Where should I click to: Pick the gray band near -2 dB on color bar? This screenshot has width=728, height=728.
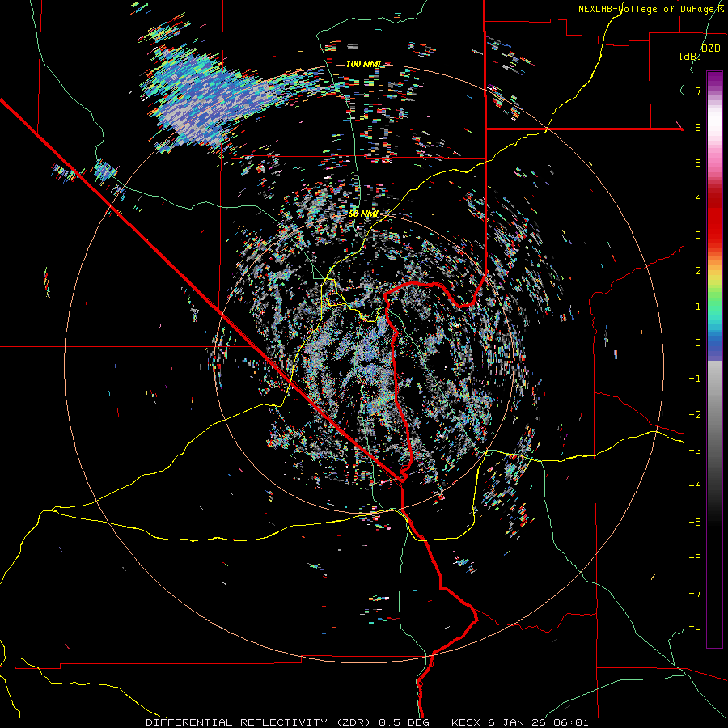714,414
